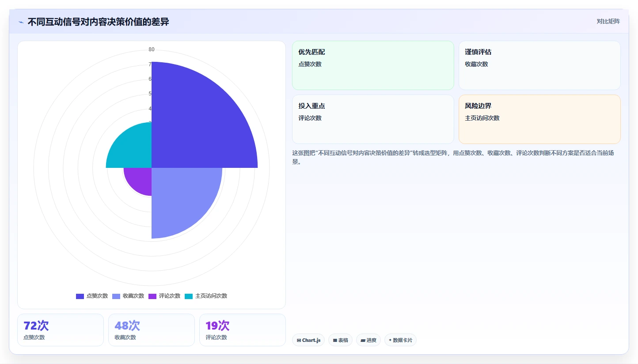The width and height of the screenshot is (638, 364).
Task: Toggle the 收藏次数 legend item
Action: [128, 296]
